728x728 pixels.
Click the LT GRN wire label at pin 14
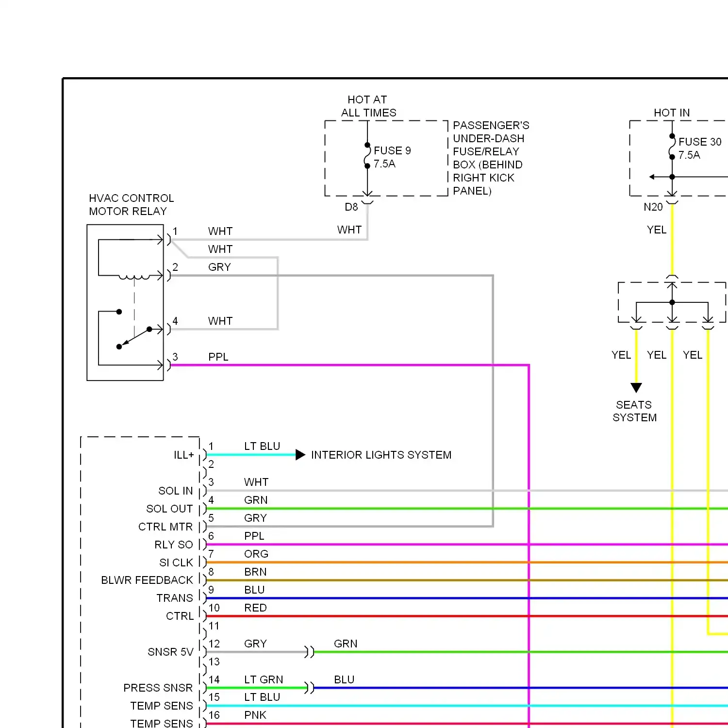264,680
